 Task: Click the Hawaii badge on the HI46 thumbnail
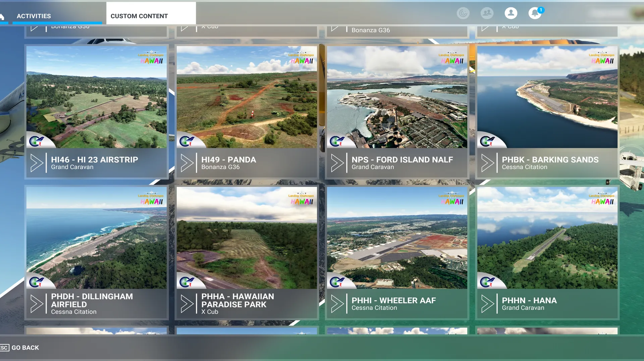(151, 58)
